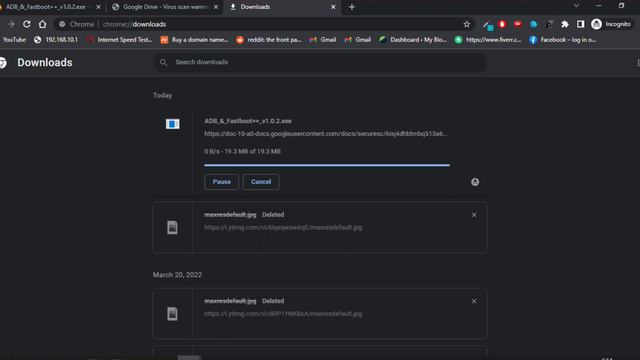
Task: Open the Downloads page more-actions menu
Action: [638, 62]
